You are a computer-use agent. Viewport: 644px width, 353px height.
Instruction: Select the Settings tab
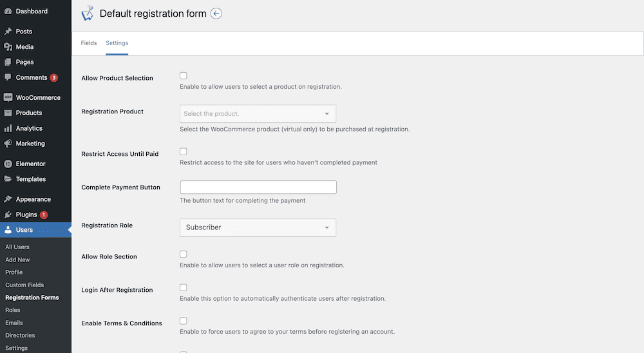(117, 43)
